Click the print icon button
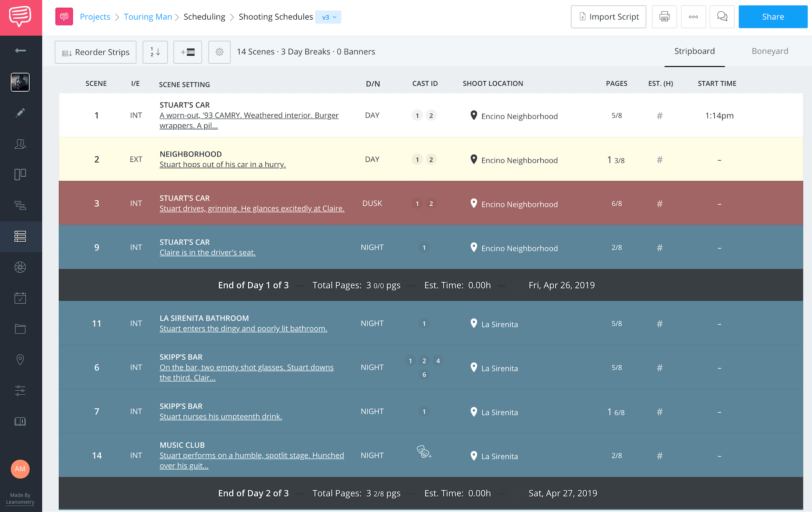This screenshot has height=512, width=812. click(664, 17)
